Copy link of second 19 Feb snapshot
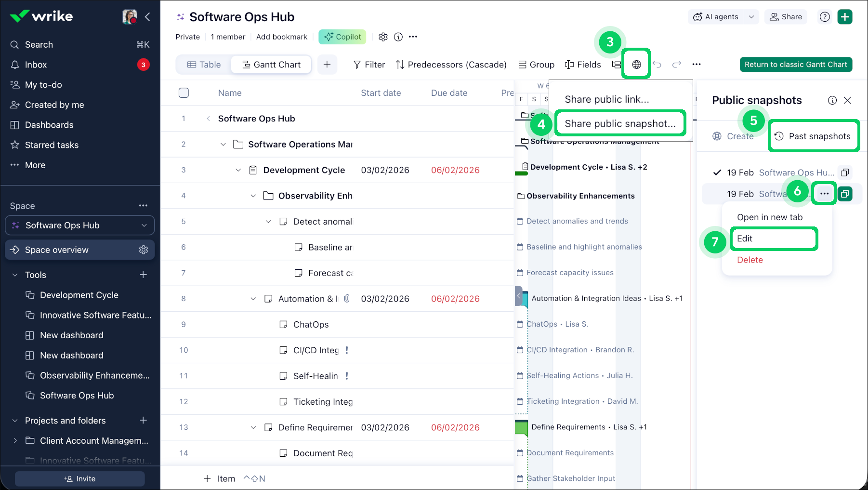The image size is (868, 490). (844, 194)
